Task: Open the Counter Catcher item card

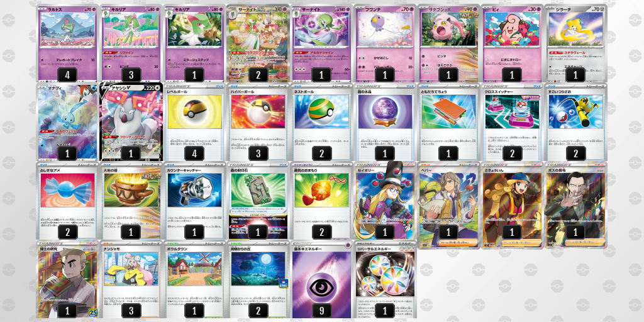Action: pyautogui.click(x=195, y=201)
